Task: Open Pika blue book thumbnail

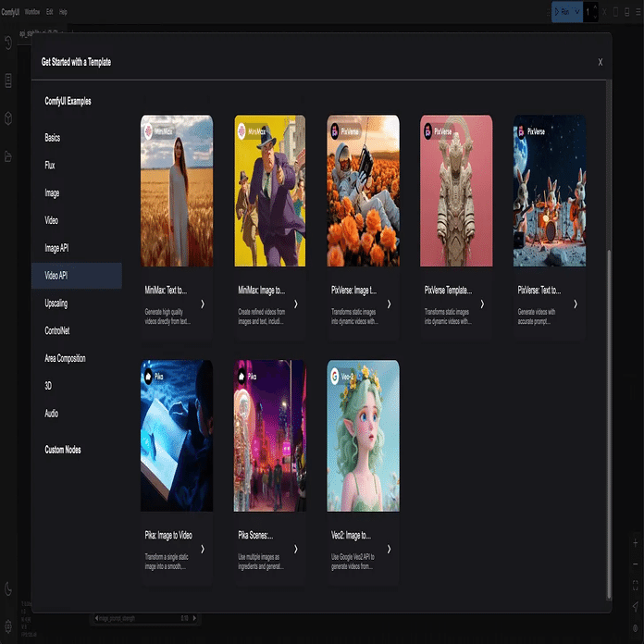Action: pos(177,436)
